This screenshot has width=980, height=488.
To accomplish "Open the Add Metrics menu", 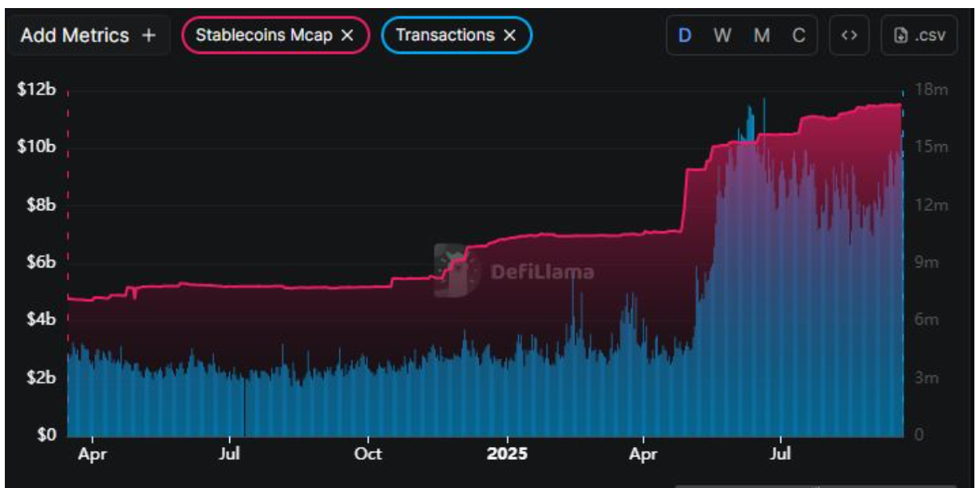I will [88, 35].
